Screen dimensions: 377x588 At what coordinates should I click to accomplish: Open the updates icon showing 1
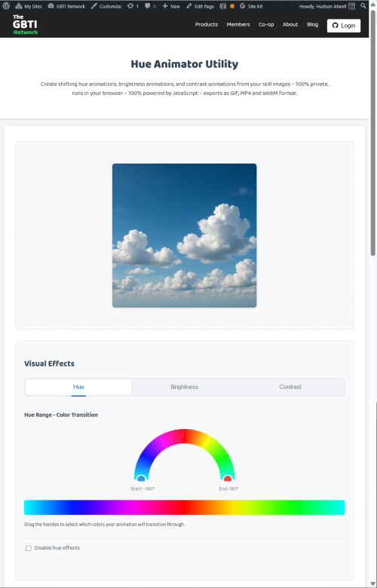pos(133,6)
